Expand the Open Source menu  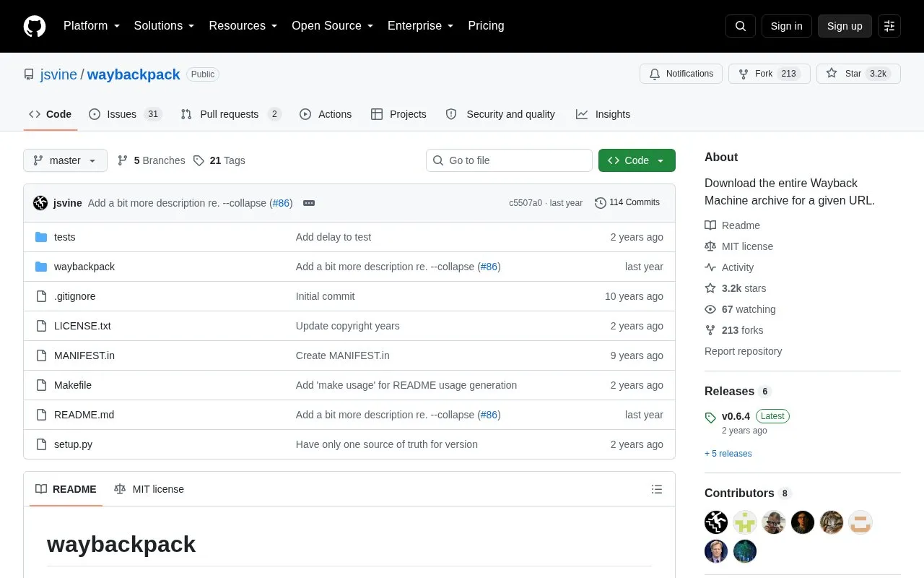click(332, 26)
